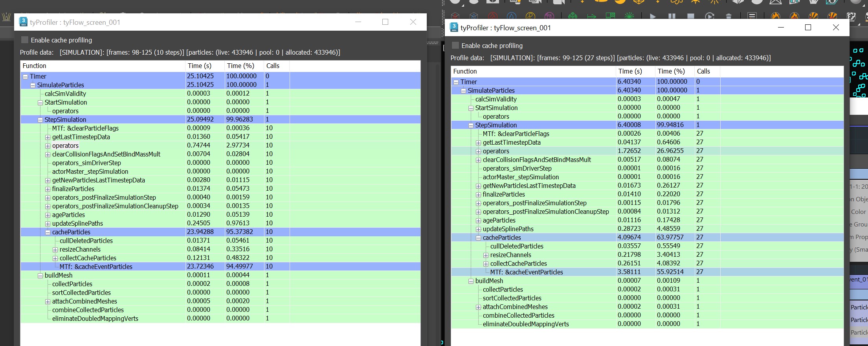Select eliminateDoubledMappingVerts row in left profiler
The image size is (868, 346).
click(95, 318)
